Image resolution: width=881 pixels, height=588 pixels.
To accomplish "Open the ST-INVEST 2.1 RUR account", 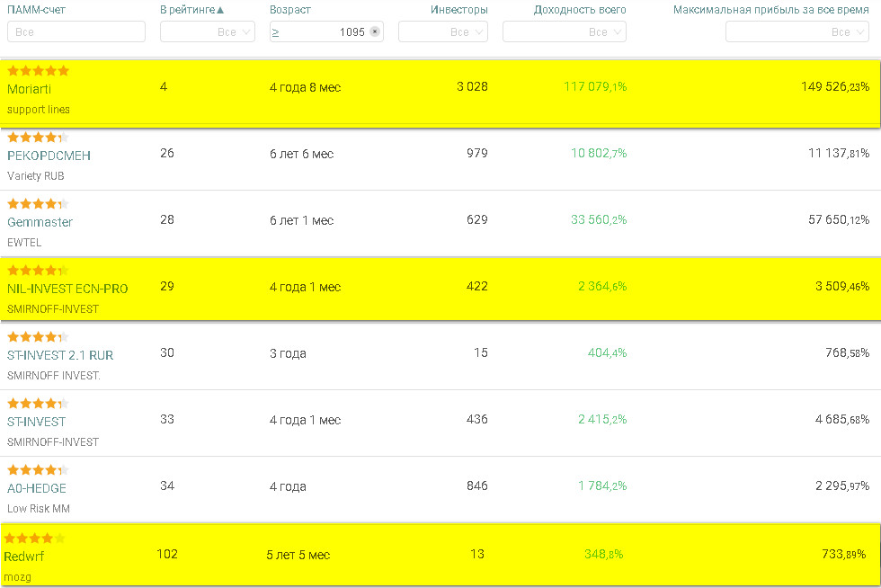I will (60, 355).
